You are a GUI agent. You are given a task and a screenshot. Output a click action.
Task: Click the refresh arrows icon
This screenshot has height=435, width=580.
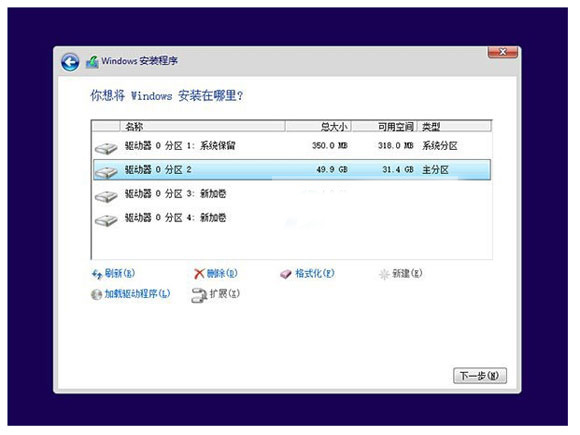tap(97, 274)
